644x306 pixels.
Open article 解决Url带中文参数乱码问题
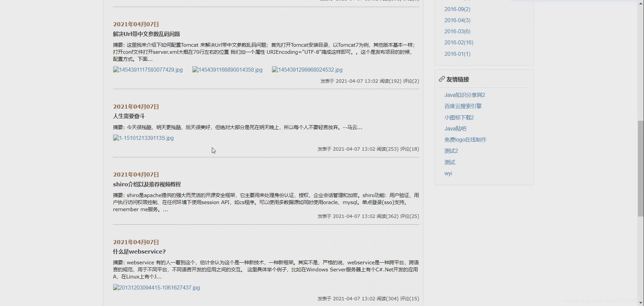[146, 34]
